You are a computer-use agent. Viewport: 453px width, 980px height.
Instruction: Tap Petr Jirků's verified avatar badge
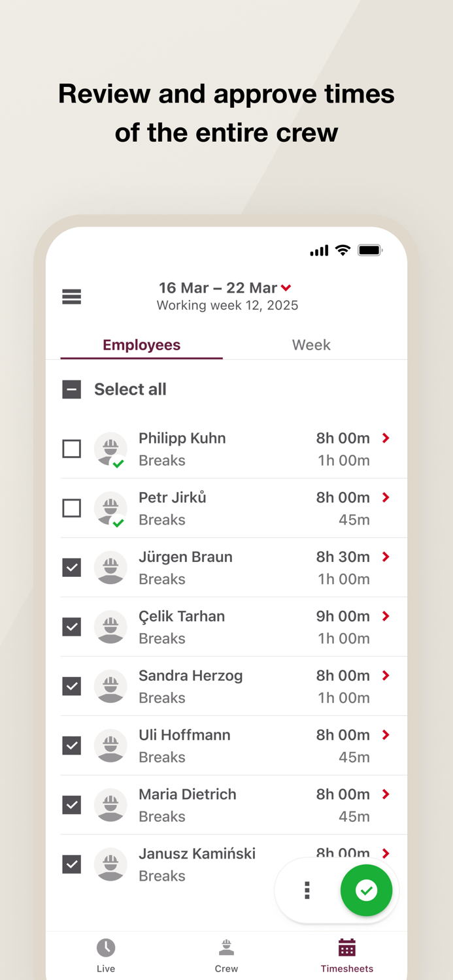click(120, 524)
